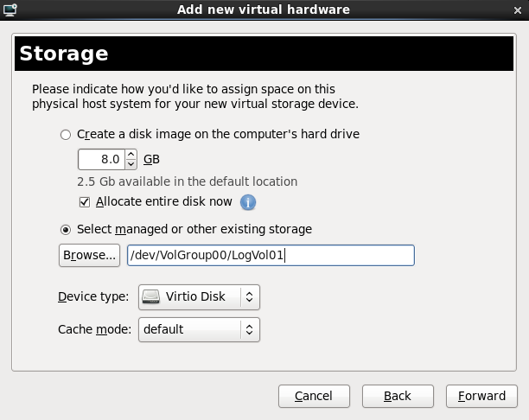
Task: Click the arrows on default cache combo box
Action: 249,329
